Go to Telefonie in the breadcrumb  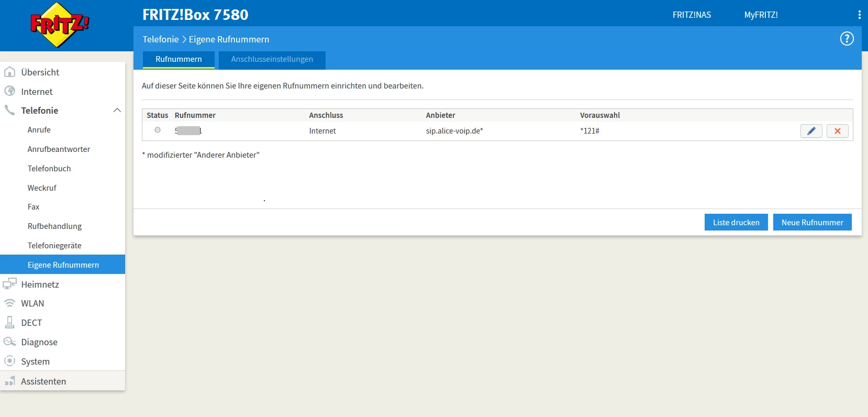pyautogui.click(x=161, y=39)
